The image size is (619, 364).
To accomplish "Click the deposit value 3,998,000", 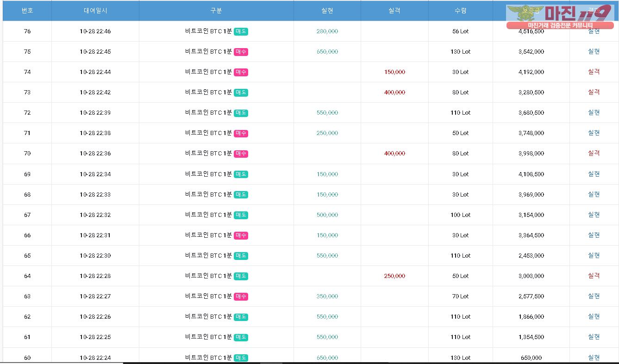I will [x=531, y=154].
